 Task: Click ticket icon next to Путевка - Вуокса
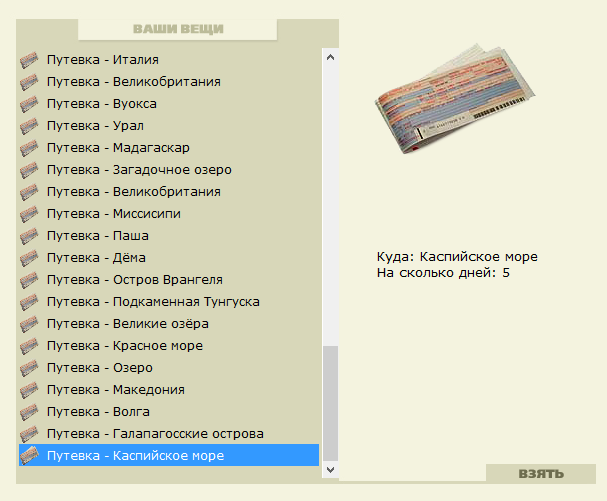pyautogui.click(x=29, y=104)
